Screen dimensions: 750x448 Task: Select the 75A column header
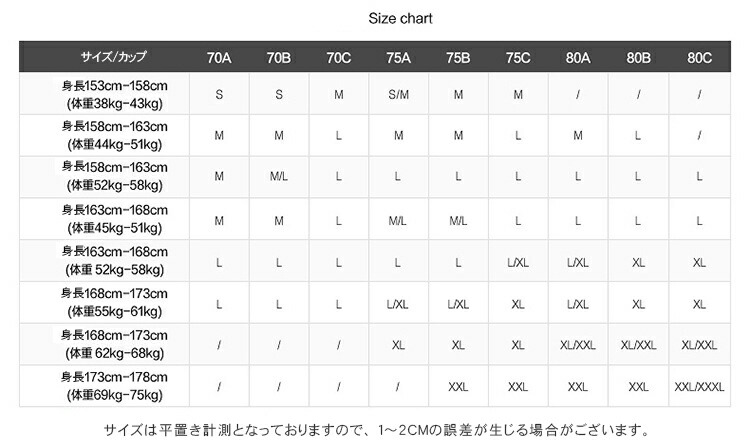coord(399,58)
